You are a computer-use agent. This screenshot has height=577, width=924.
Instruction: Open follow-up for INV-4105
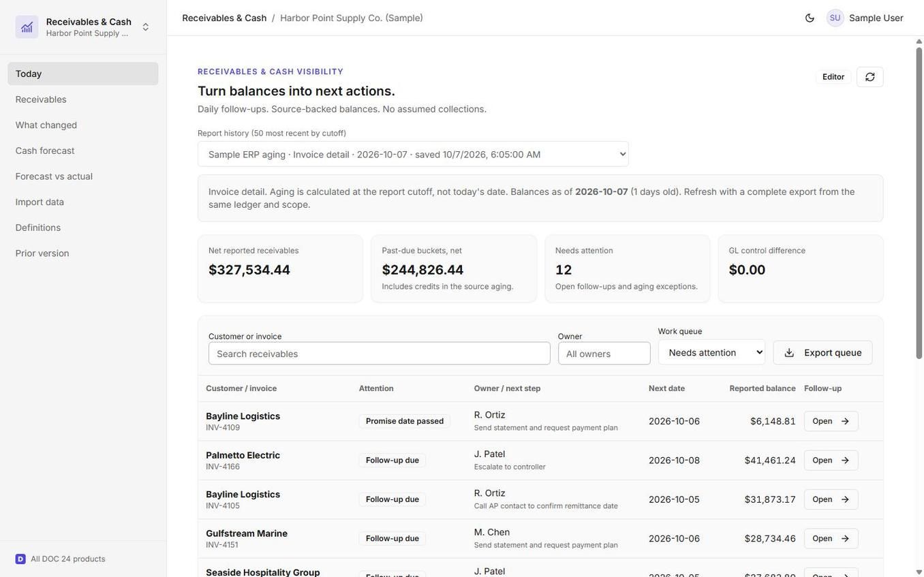tap(831, 499)
